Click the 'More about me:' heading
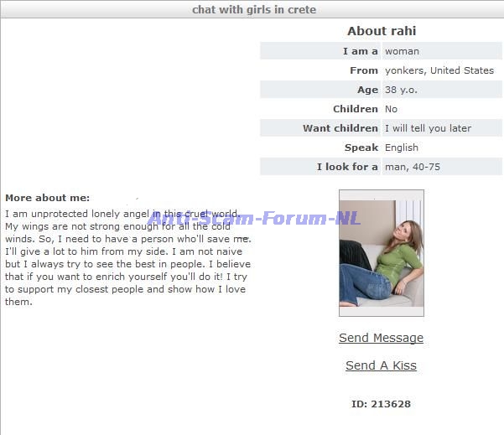The image size is (504, 435). click(x=48, y=198)
